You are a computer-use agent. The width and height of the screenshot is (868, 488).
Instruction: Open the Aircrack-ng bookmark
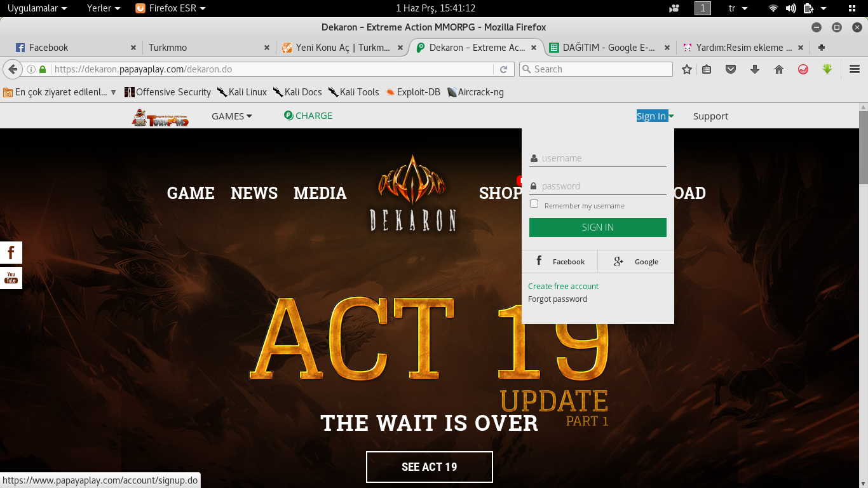pyautogui.click(x=475, y=92)
